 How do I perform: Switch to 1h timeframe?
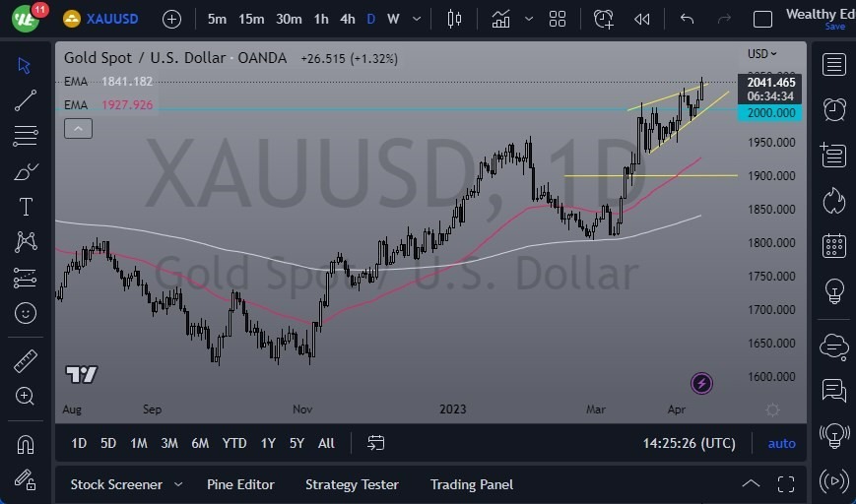point(321,19)
